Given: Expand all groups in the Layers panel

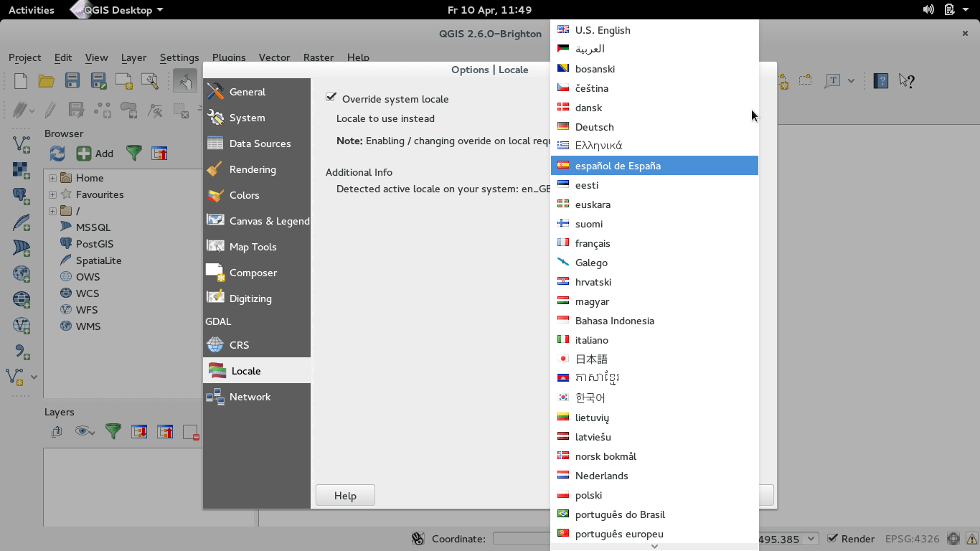Looking at the screenshot, I should point(139,431).
